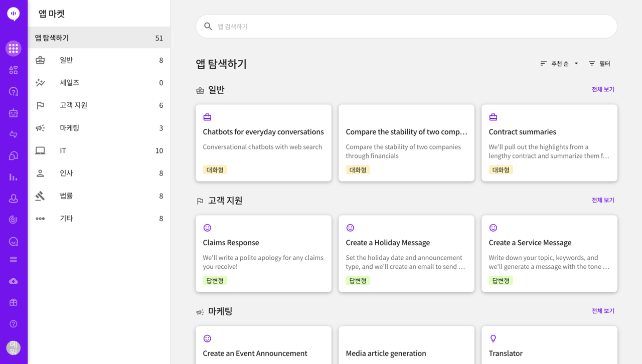Open the help question mark icon near bottom

point(14,323)
